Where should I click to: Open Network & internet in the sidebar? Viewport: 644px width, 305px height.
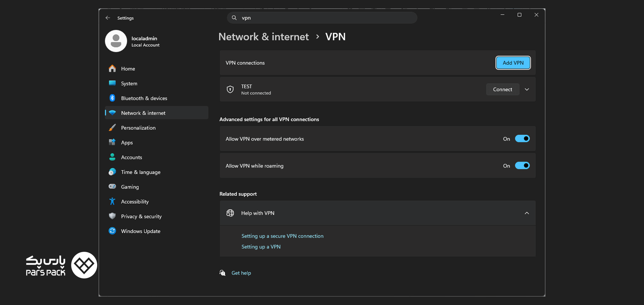point(156,113)
